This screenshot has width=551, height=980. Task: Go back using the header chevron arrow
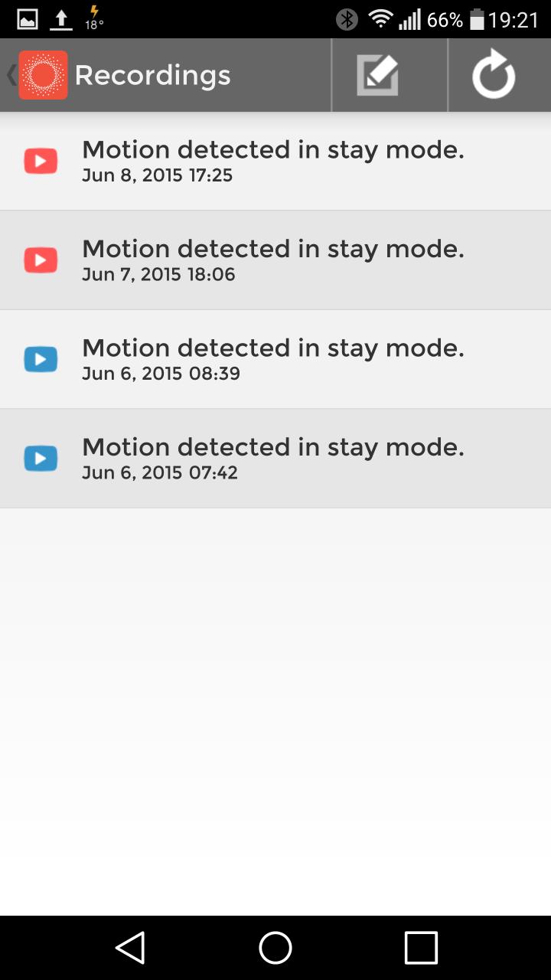(x=11, y=75)
